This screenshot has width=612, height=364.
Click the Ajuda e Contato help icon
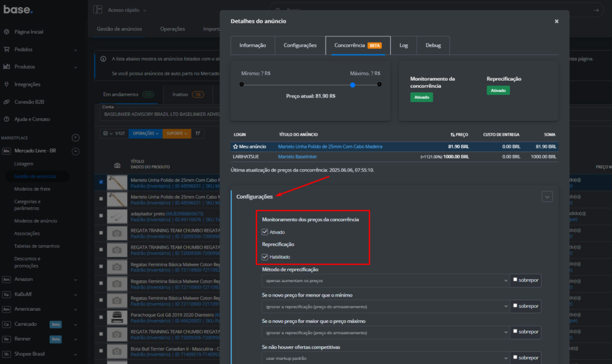point(7,119)
